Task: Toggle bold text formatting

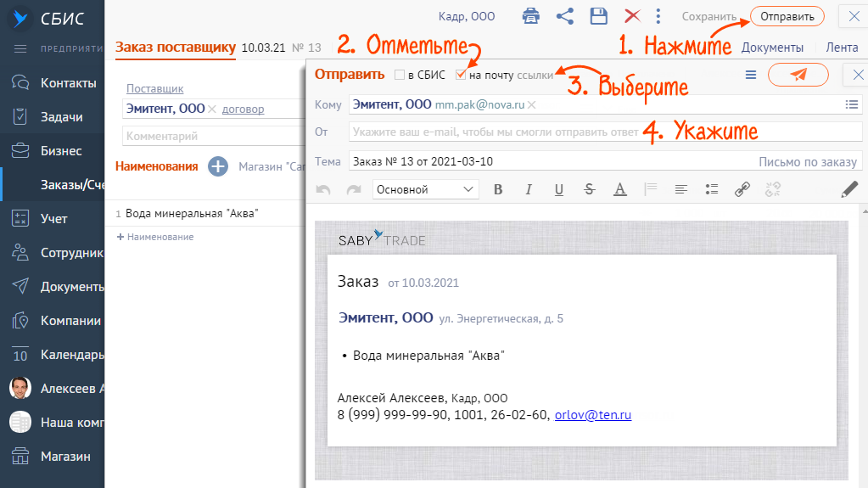Action: point(498,189)
